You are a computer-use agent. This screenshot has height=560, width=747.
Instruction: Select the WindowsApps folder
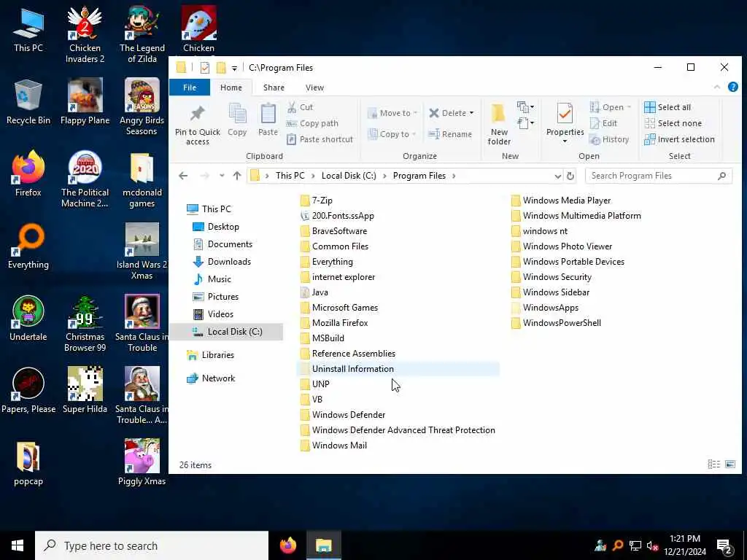tap(544, 308)
